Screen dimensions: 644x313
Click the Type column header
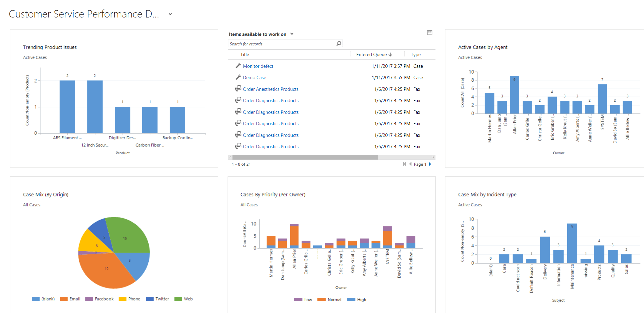(416, 55)
